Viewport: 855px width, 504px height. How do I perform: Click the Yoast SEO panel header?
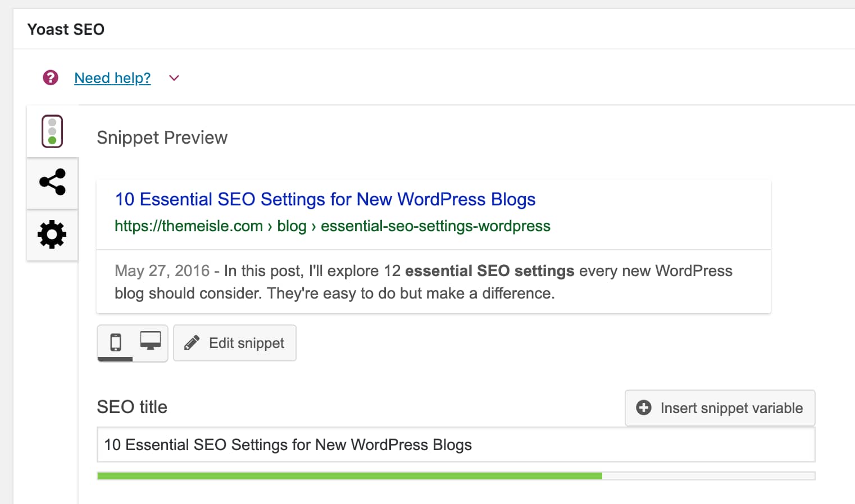point(66,29)
